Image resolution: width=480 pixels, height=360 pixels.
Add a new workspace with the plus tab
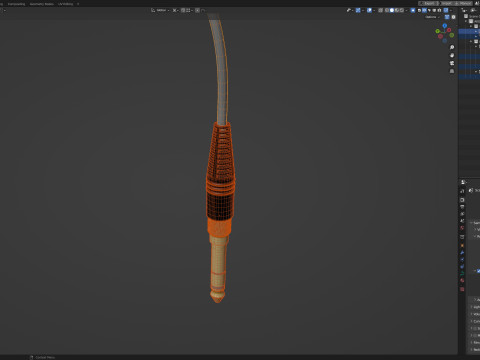78,4
